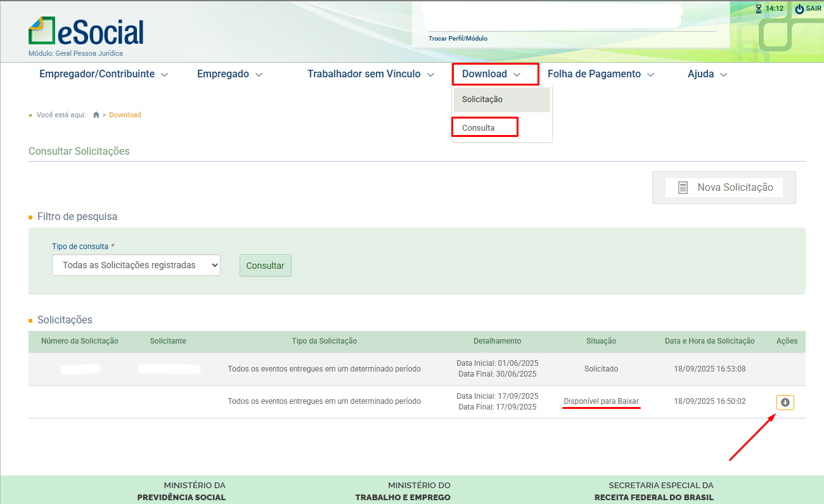The width and height of the screenshot is (824, 504).
Task: Click the session timer hourglass icon
Action: pyautogui.click(x=759, y=9)
